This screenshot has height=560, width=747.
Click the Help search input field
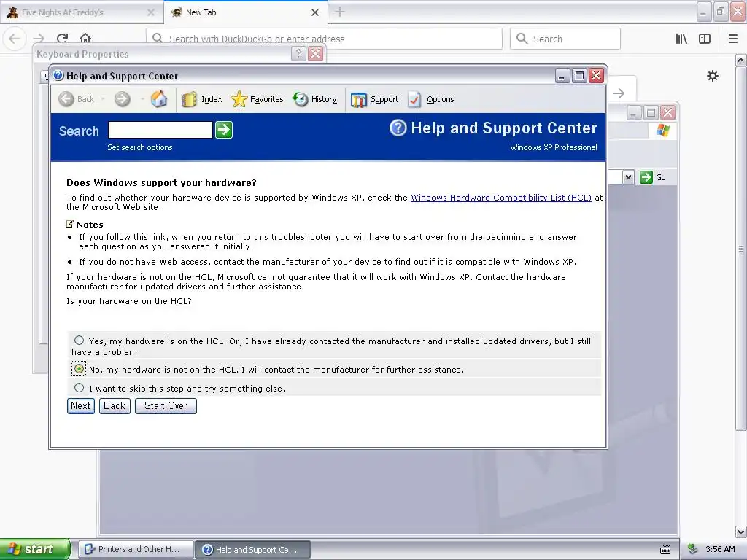point(160,130)
